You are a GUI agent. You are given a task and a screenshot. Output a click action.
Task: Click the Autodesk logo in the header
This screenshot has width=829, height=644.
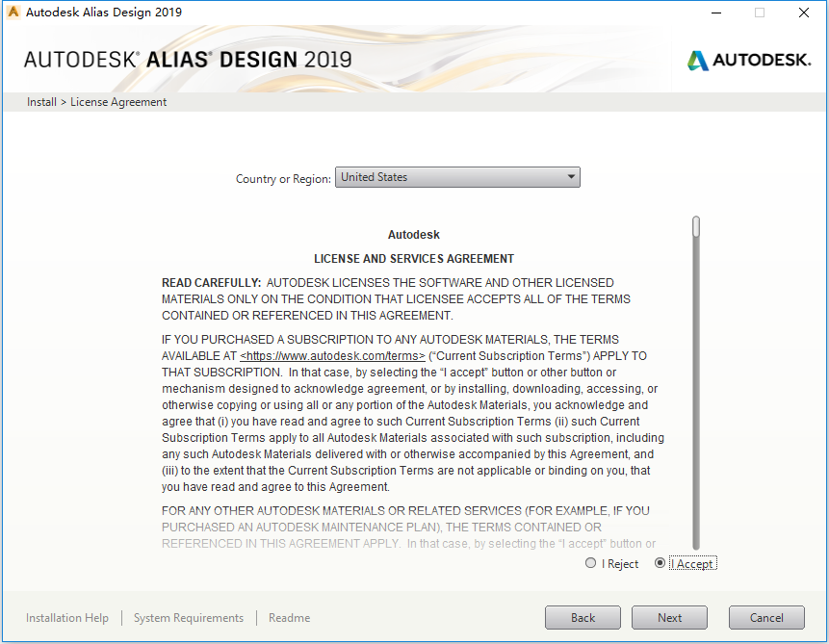tap(749, 60)
